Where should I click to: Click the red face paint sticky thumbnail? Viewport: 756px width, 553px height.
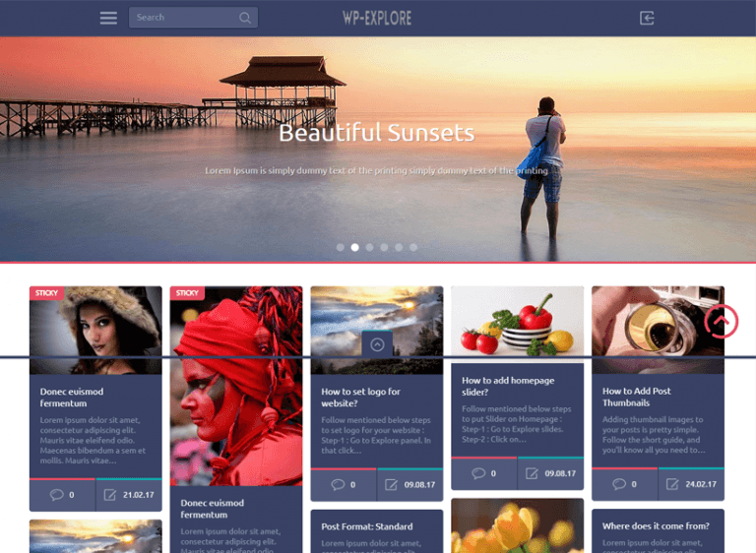(x=236, y=386)
